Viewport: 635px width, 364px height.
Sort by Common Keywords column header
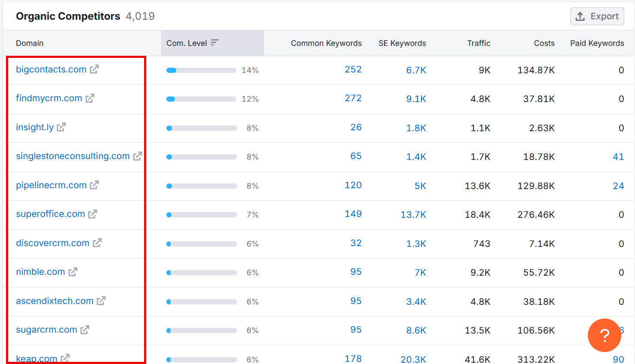(326, 43)
